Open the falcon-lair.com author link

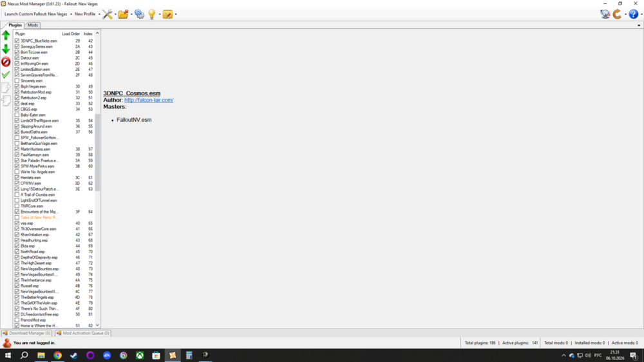[149, 100]
